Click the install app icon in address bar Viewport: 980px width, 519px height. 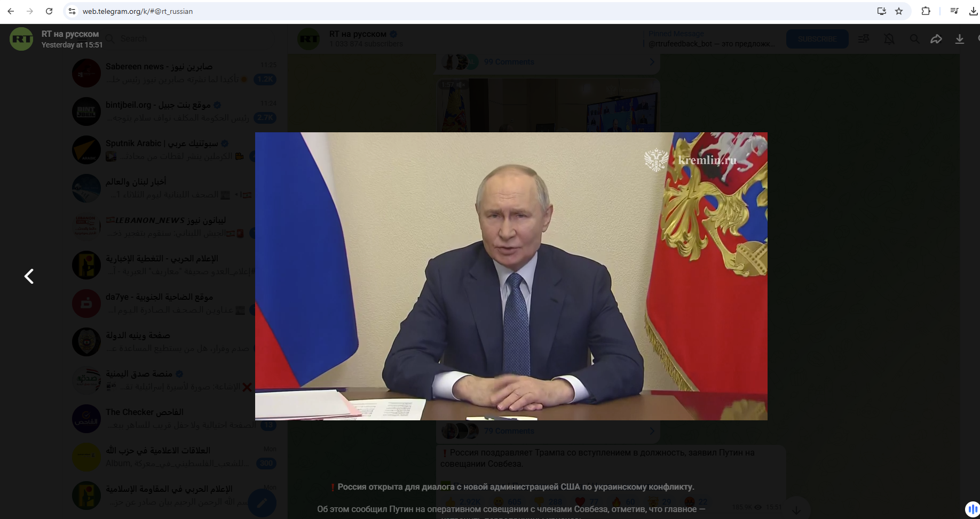click(881, 11)
